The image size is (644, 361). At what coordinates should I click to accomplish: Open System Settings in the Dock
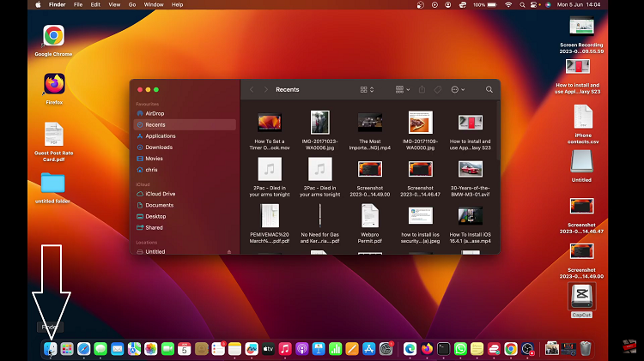(x=386, y=349)
